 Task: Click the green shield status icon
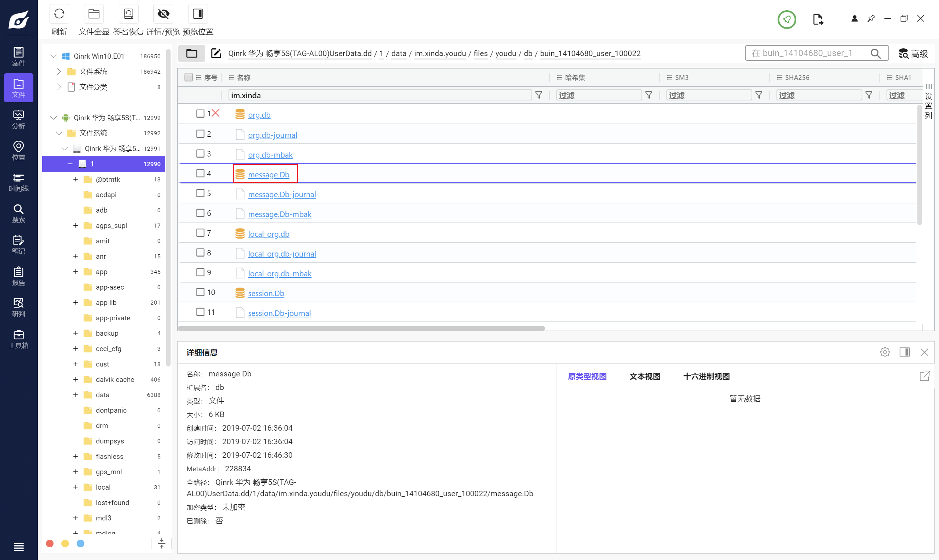[x=786, y=19]
